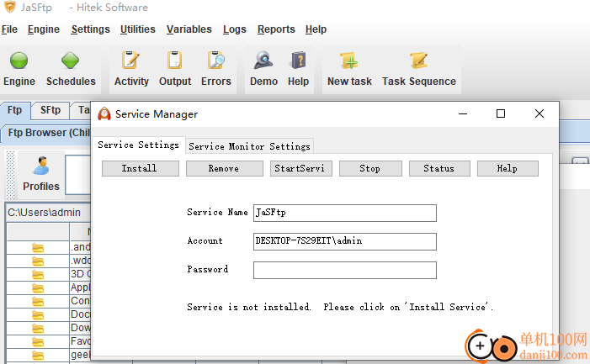
Task: Select the Dow folder icon row
Action: click(x=38, y=329)
